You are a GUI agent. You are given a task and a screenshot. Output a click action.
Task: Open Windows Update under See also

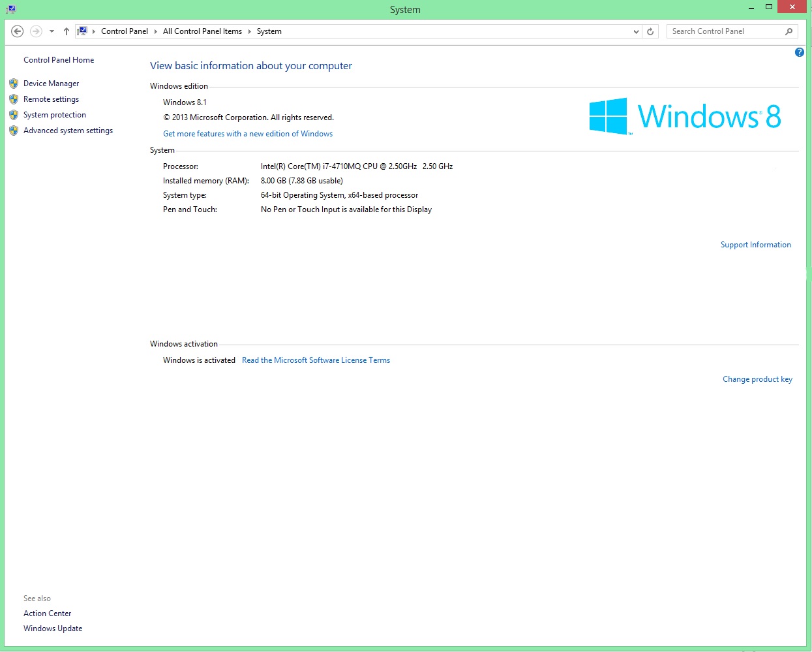(53, 629)
